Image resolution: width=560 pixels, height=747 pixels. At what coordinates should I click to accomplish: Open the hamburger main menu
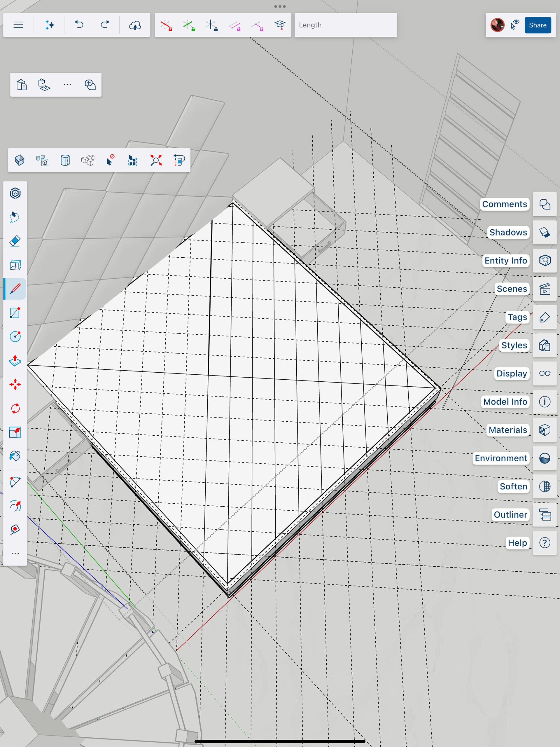18,25
